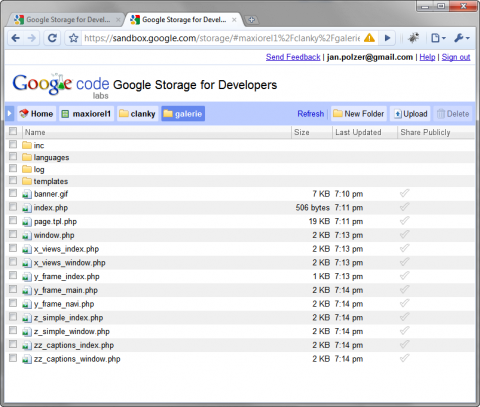Open the file y_frame_index.php
Viewport: 480px width, 407px height.
point(66,276)
